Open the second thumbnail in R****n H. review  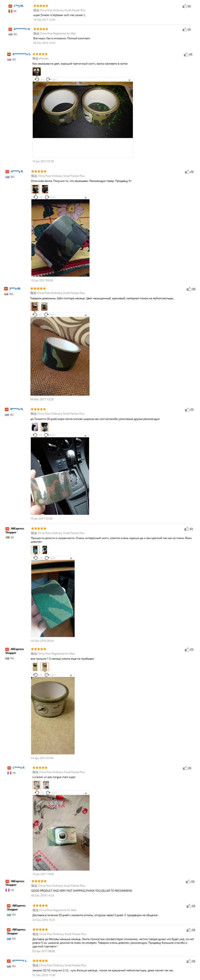44,427
